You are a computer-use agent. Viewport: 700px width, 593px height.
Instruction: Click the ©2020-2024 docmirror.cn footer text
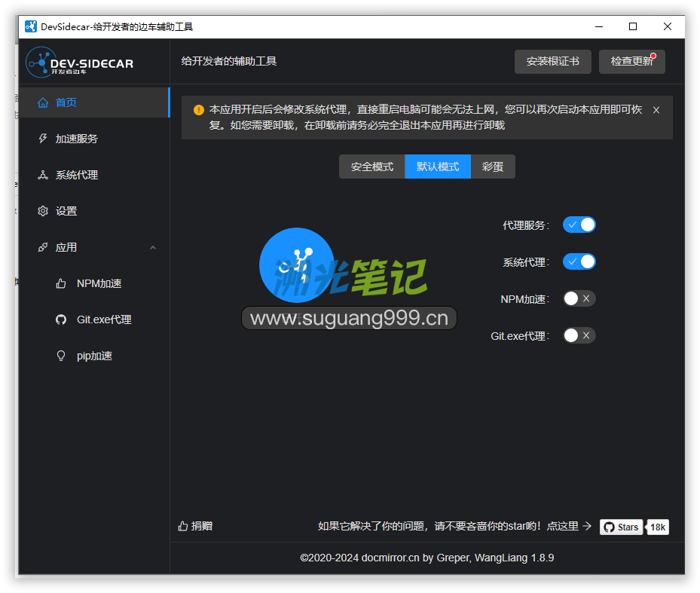point(426,558)
